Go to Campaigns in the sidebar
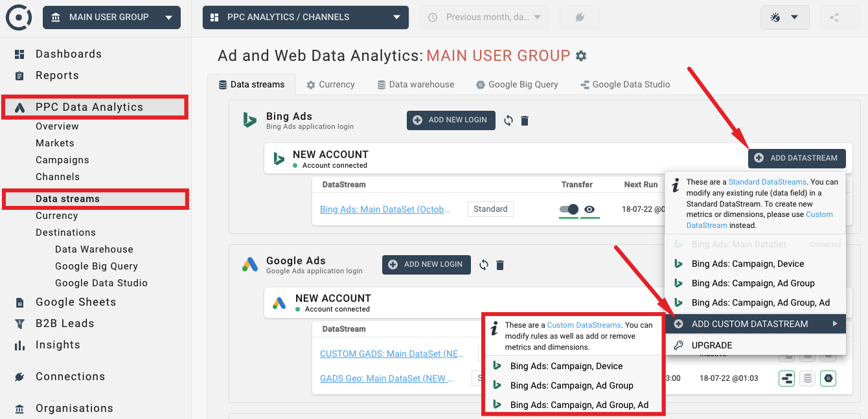The height and width of the screenshot is (419, 868). coord(62,160)
